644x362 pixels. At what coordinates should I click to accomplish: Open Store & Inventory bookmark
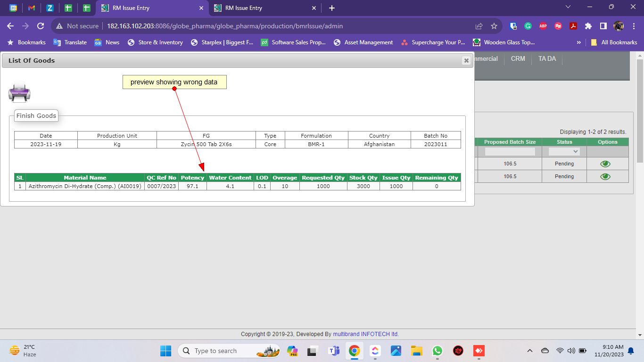pyautogui.click(x=155, y=42)
